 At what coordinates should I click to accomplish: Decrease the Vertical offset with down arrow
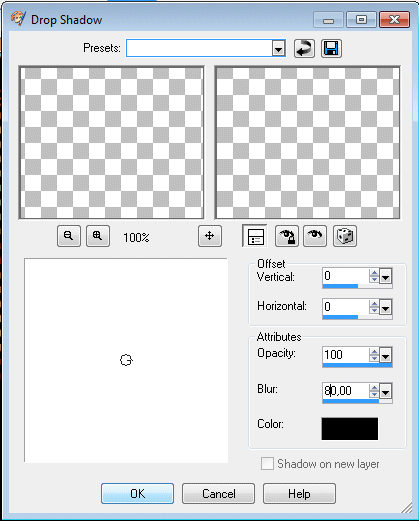374,280
